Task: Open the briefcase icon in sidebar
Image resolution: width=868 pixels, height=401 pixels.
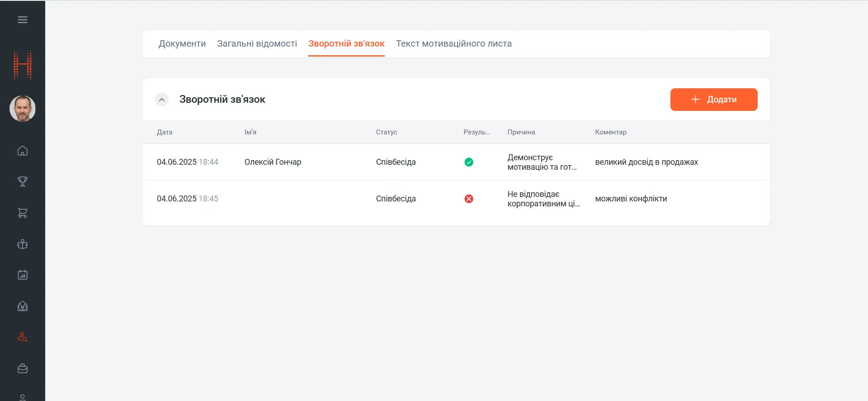Action: 23,368
